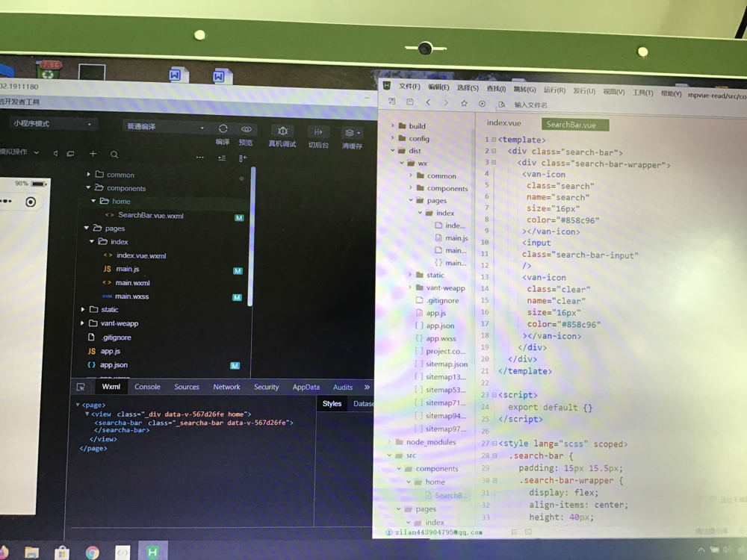Open File Explorer from the taskbar
Screen dimensions: 747x560
pos(32,553)
